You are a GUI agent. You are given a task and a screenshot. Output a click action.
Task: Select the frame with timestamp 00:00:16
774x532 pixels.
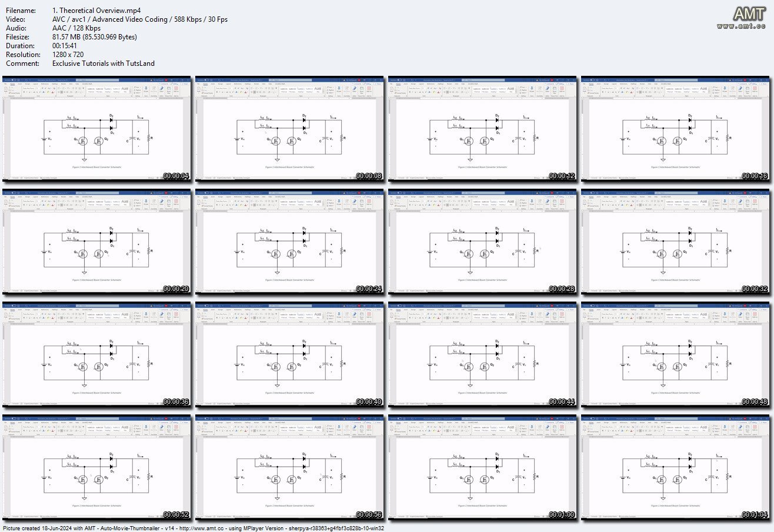coord(676,128)
